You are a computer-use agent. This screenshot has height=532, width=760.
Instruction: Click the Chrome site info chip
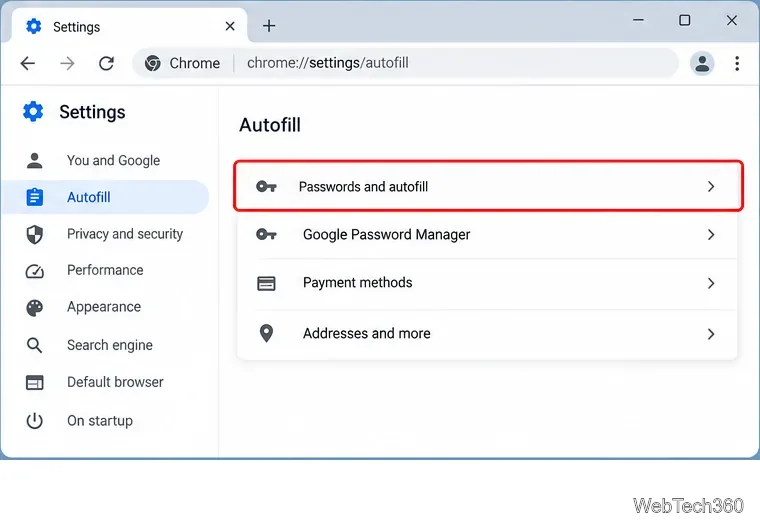183,63
